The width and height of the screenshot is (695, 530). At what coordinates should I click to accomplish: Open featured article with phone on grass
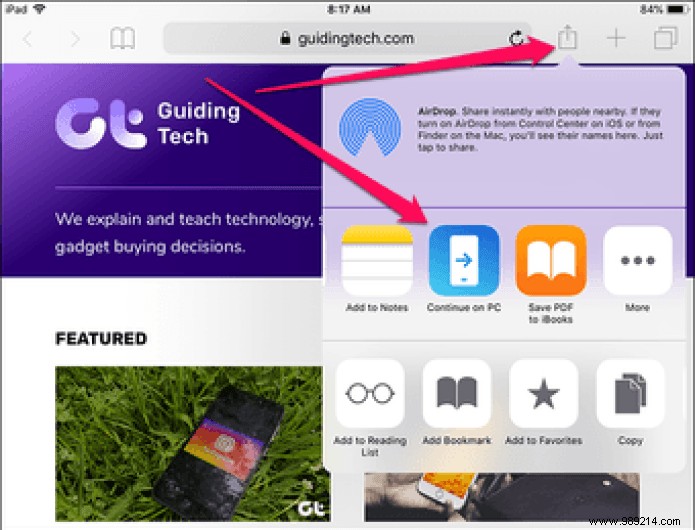[x=193, y=444]
